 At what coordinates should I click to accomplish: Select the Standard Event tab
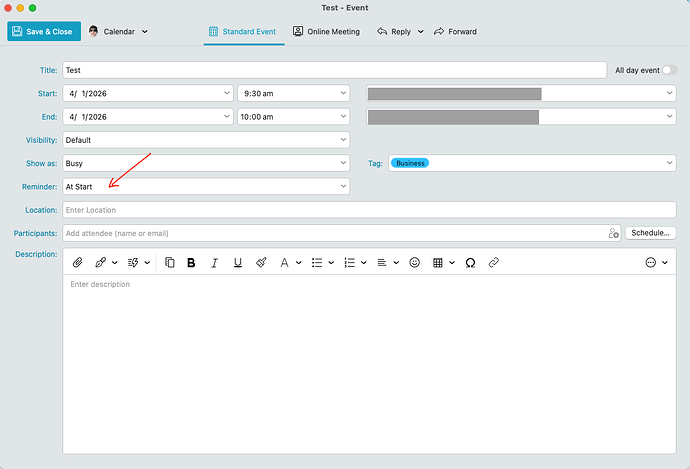pyautogui.click(x=241, y=31)
